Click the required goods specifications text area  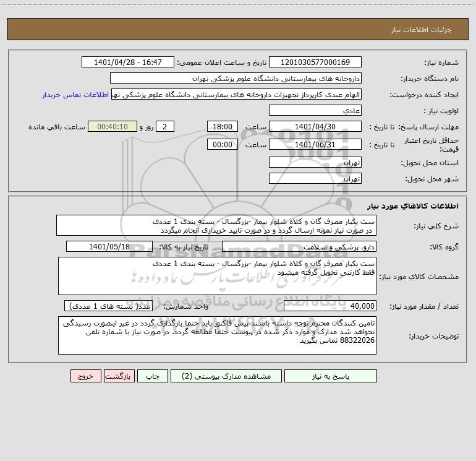pos(217,276)
